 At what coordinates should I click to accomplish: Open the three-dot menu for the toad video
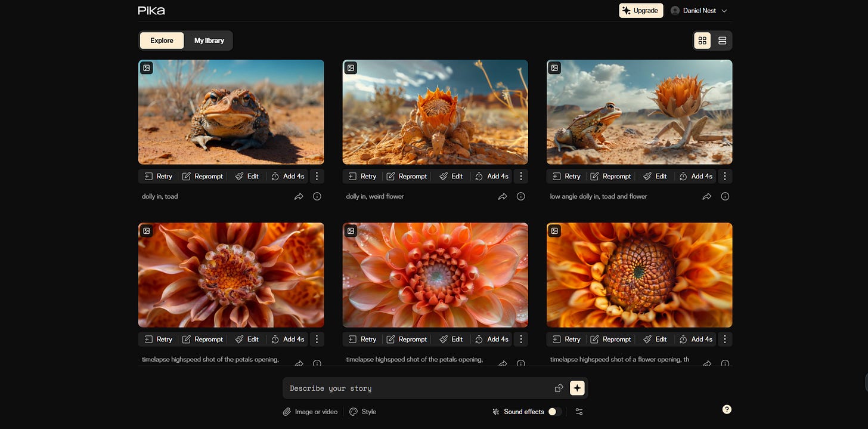[x=317, y=176]
